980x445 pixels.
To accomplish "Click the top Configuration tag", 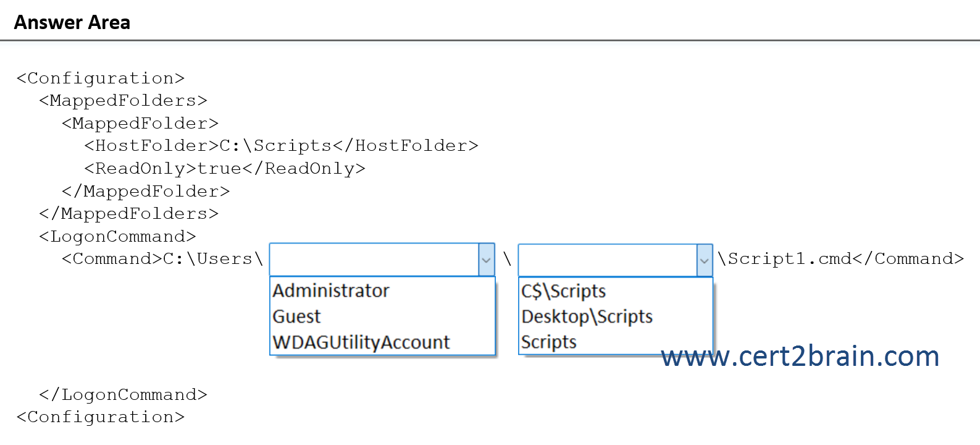I will click(101, 78).
